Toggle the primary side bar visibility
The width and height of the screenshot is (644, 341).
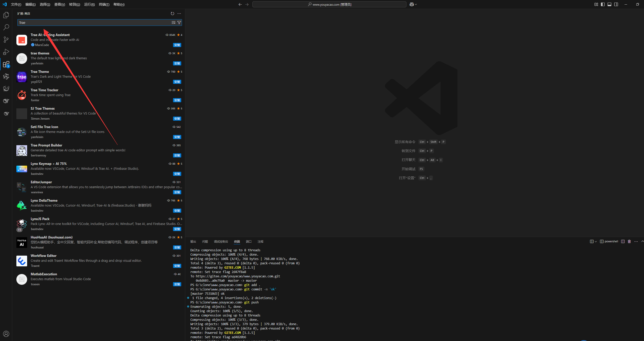(603, 4)
